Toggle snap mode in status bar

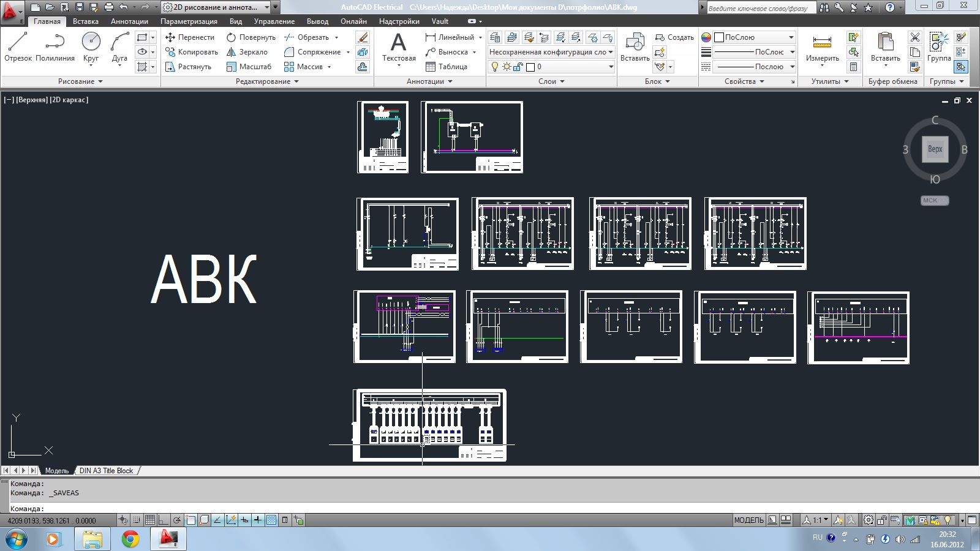137,520
